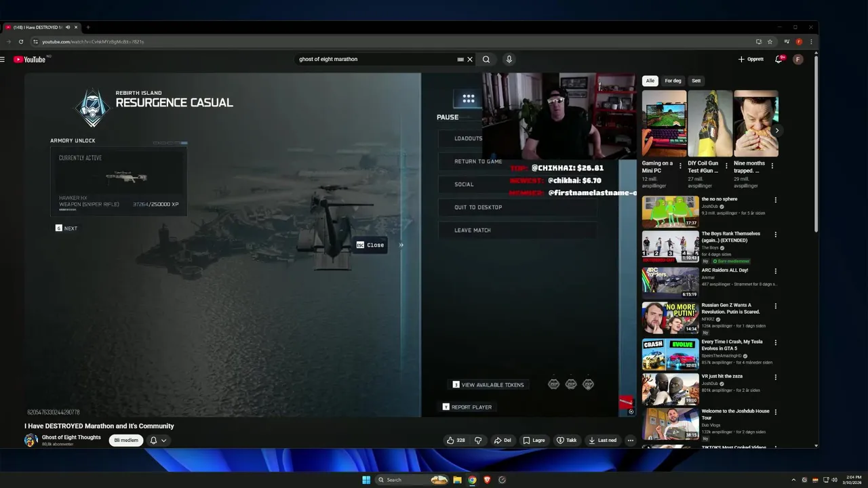Screen dimensions: 868x488
Task: Open 'ARC Raiders ALL Day!' video title
Action: (725, 270)
